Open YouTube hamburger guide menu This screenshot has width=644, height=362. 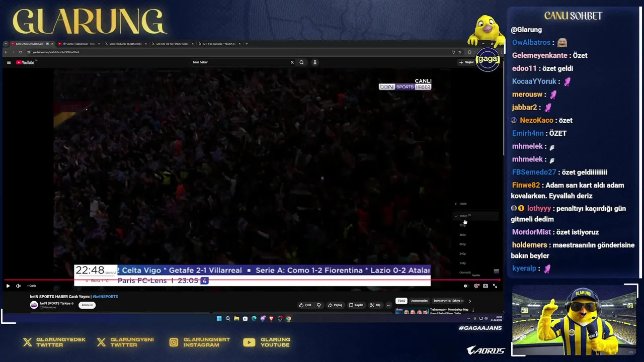[9, 62]
